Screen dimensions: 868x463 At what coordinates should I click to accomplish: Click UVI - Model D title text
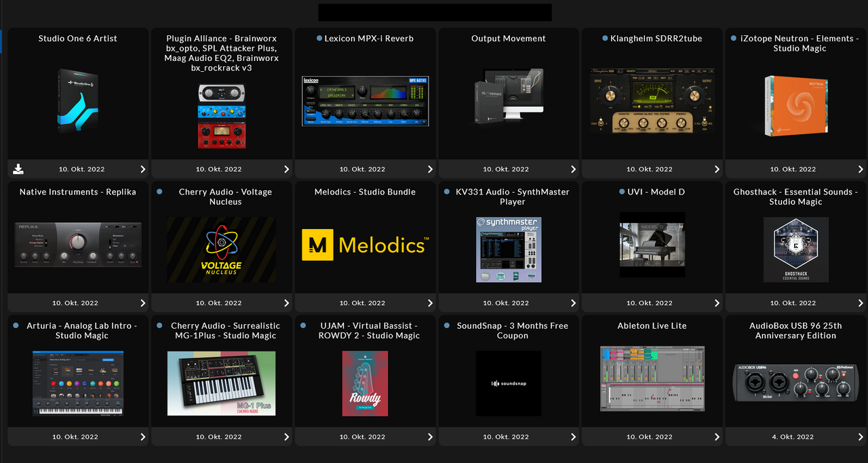click(656, 192)
